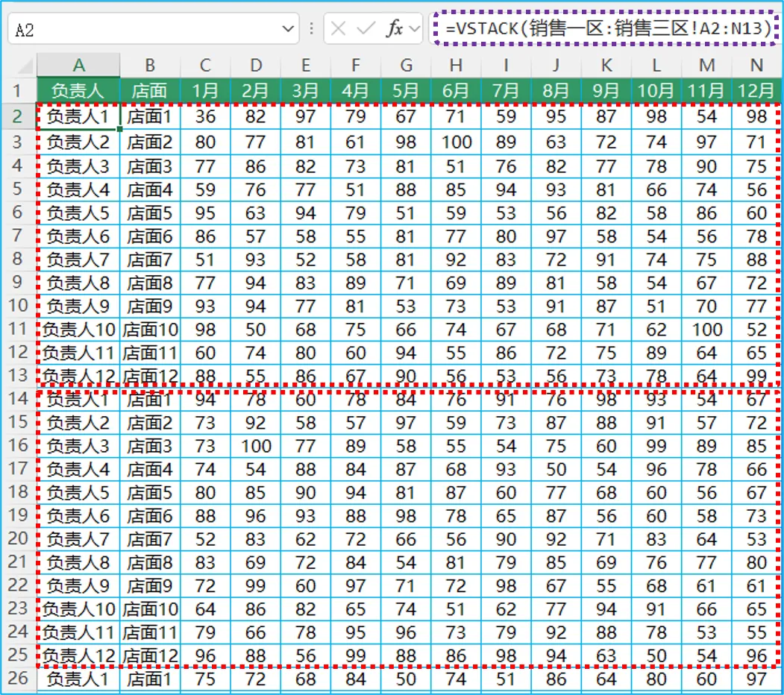This screenshot has width=784, height=695.
Task: Click the cancel X icon in formula bar
Action: tap(338, 29)
